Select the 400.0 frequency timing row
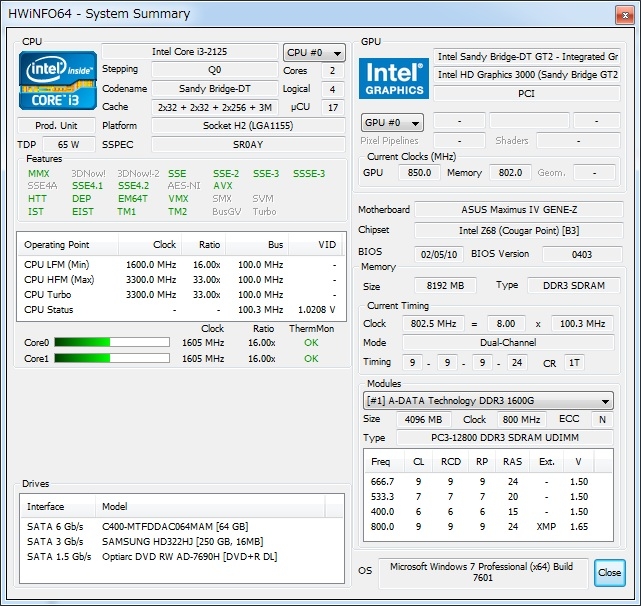This screenshot has height=606, width=641. coord(488,512)
